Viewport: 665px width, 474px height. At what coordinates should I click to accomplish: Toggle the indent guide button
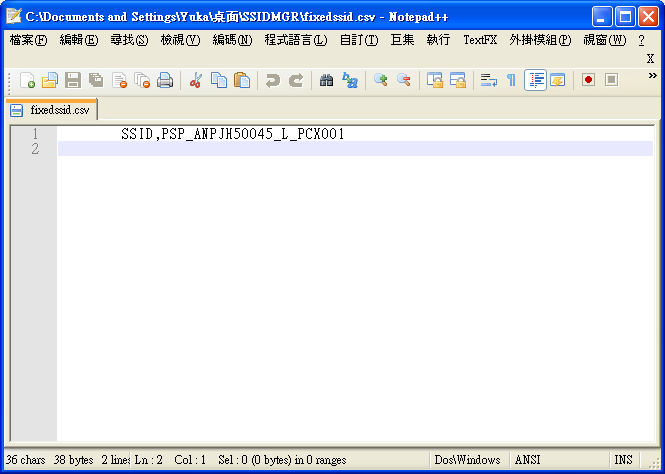click(535, 80)
